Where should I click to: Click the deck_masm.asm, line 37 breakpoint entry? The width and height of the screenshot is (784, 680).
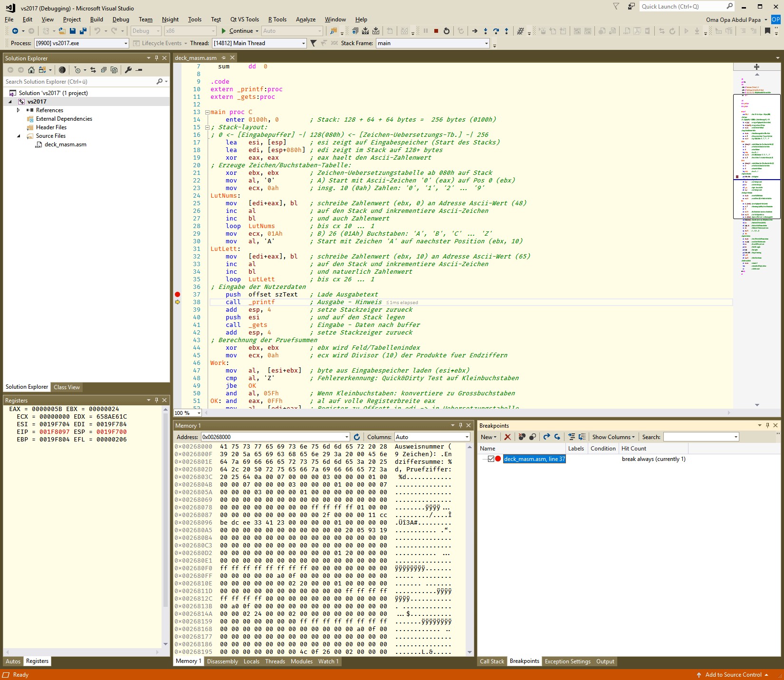(534, 459)
